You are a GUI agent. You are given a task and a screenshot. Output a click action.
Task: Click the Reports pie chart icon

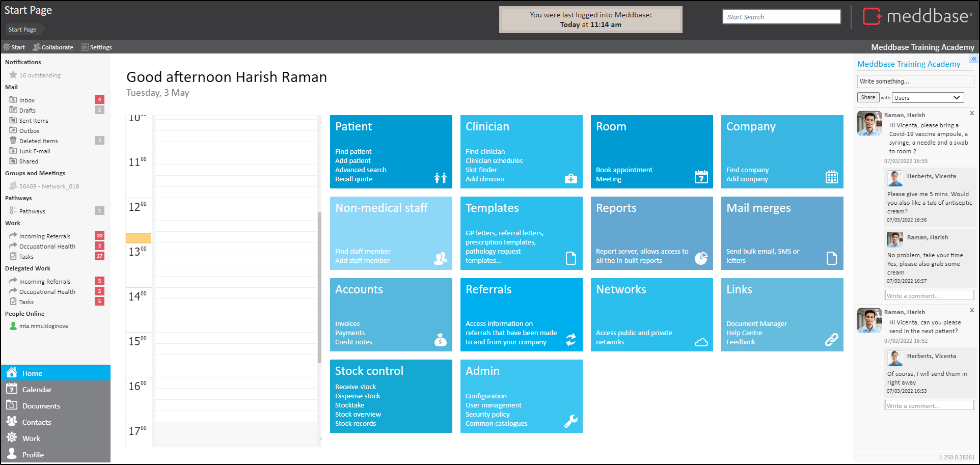pos(701,258)
